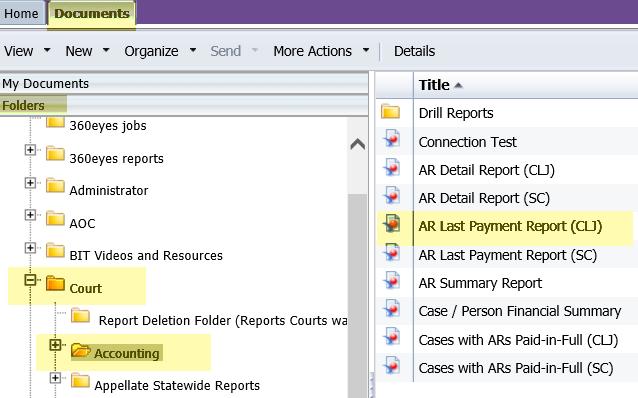Screen dimensions: 638x398
Task: Select AR Detail Report (CLJ) title
Action: 487,170
